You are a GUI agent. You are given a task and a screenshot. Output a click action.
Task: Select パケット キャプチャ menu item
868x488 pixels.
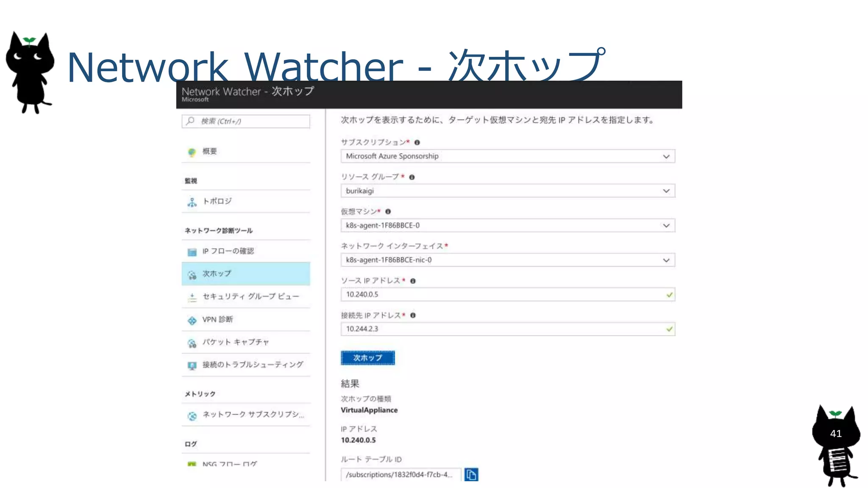(x=246, y=342)
